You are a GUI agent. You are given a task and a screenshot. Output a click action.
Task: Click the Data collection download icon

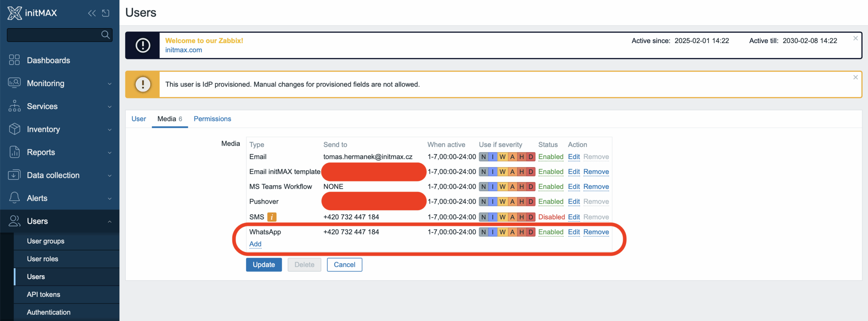(x=14, y=175)
